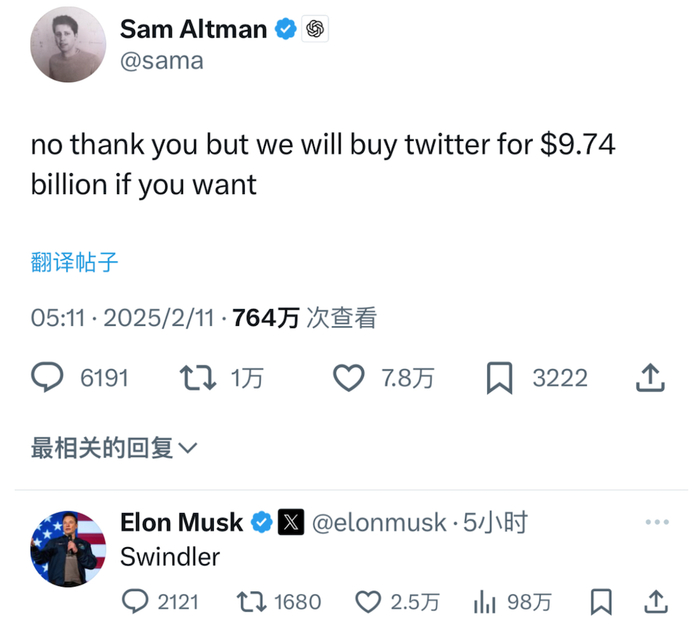Click 翻译帖子 to translate the post
Viewport: 700px width, 630px height.
pyautogui.click(x=75, y=262)
